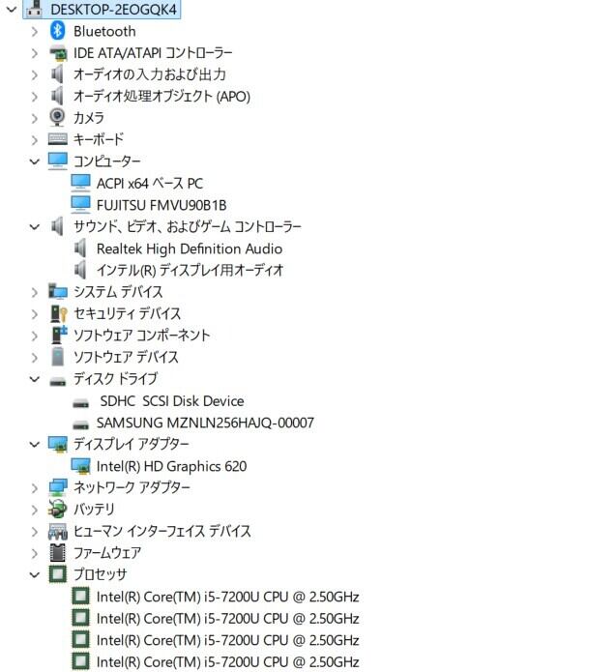Viewport: 616px width, 672px height.
Task: Expand ヒューマン インターフェイス デバイス category
Action: tap(35, 532)
